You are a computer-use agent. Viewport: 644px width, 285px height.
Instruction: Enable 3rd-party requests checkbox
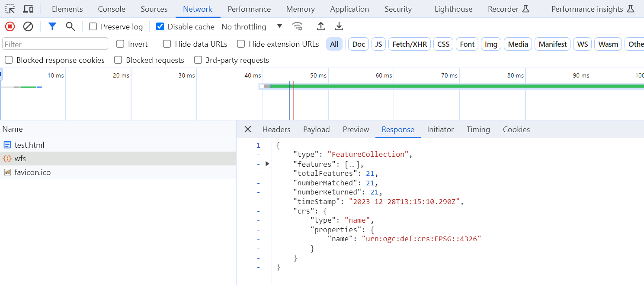(x=198, y=60)
